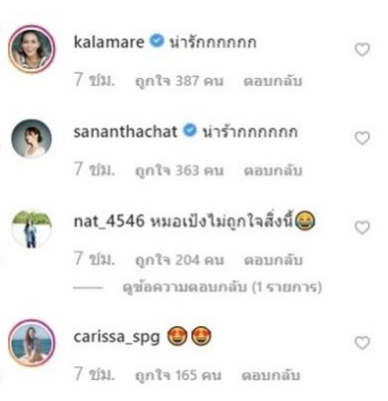Image resolution: width=388 pixels, height=401 pixels.
Task: Open the 165 likes on carissa_spg comment
Action: click(x=178, y=375)
